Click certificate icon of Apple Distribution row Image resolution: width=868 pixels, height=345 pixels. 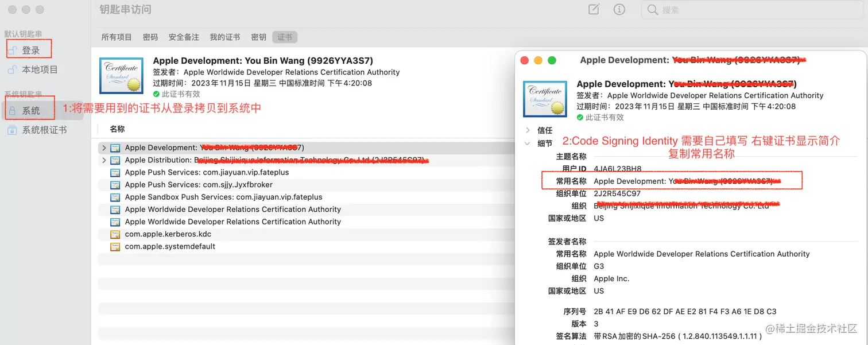pos(115,160)
